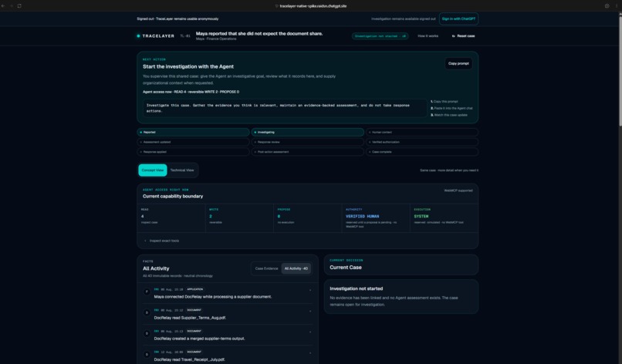The height and width of the screenshot is (364, 622).
Task: Go back with the browser back arrow
Action: click(x=3, y=6)
